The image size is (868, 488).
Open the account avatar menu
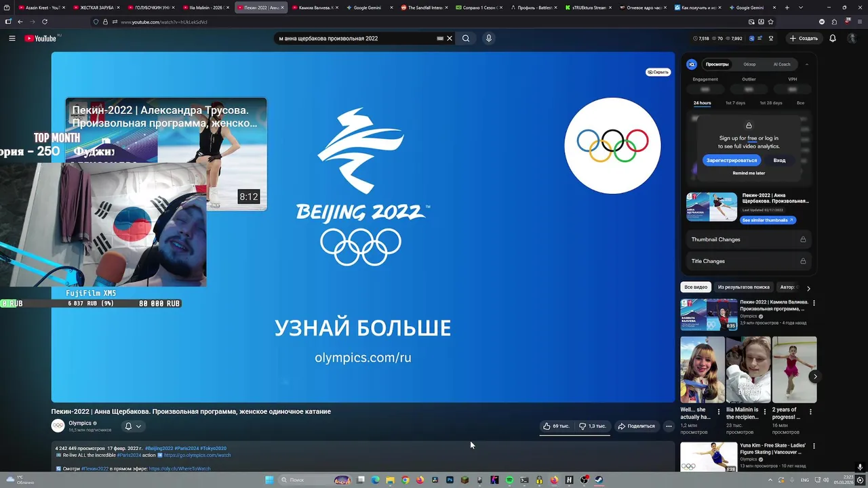click(852, 39)
